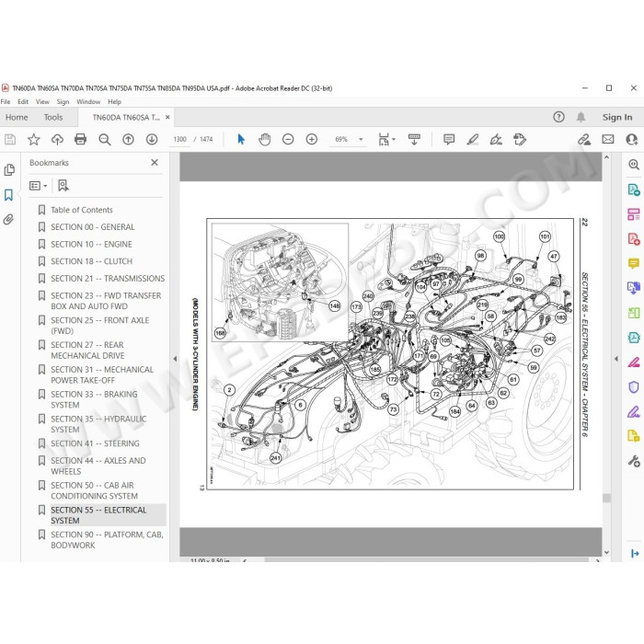Switch to the Home tab

click(x=17, y=117)
